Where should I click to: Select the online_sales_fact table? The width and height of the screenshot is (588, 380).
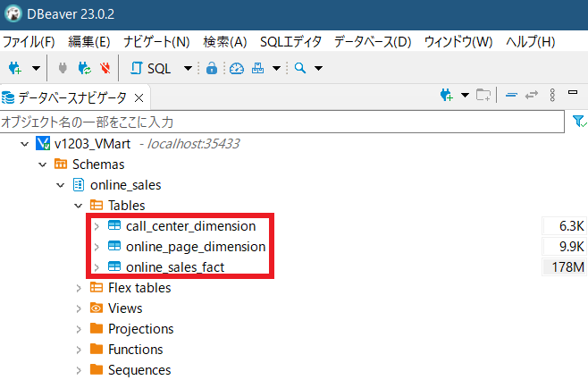click(175, 267)
